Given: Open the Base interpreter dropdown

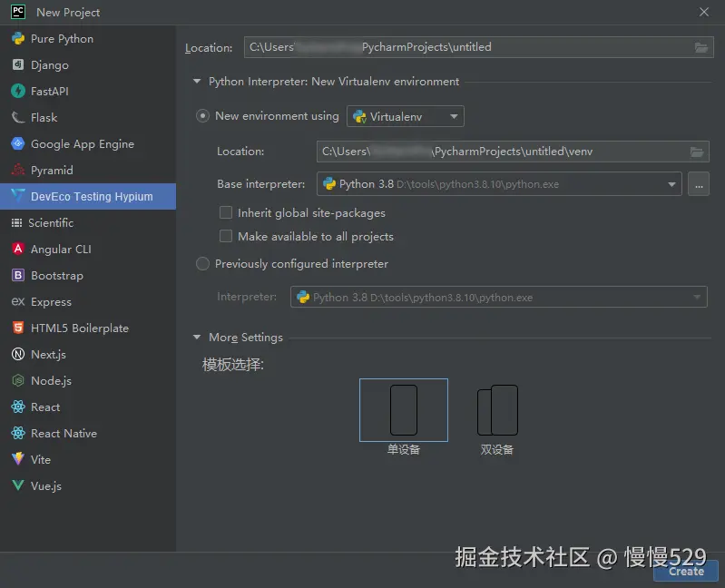Looking at the screenshot, I should [x=499, y=184].
